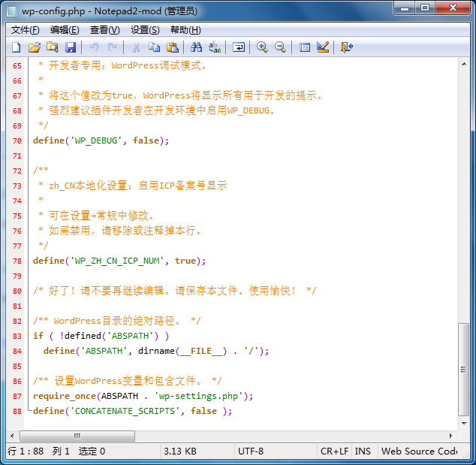The width and height of the screenshot is (476, 465).
Task: Paste from clipboard with the Paste icon
Action: (x=173, y=47)
